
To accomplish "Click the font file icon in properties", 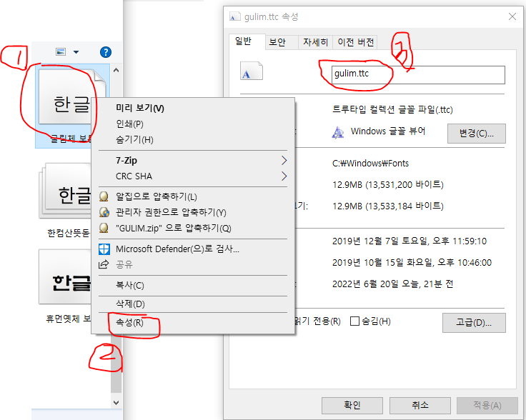I will tap(252, 71).
